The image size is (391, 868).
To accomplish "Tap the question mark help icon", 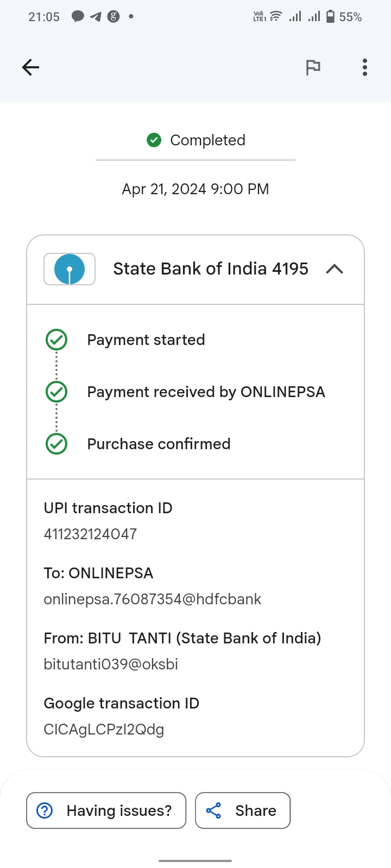I will (45, 810).
